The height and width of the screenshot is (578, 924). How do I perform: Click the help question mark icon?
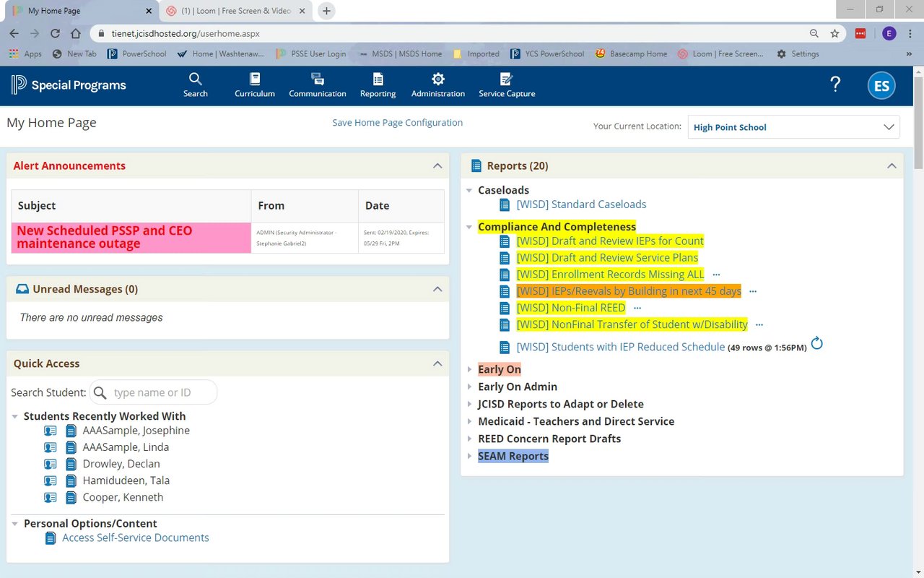tap(835, 85)
